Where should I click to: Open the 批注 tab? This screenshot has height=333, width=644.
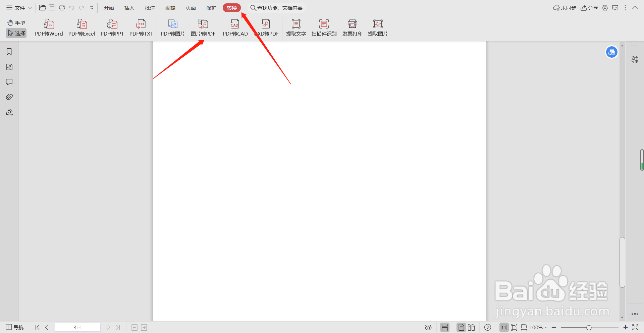click(150, 8)
